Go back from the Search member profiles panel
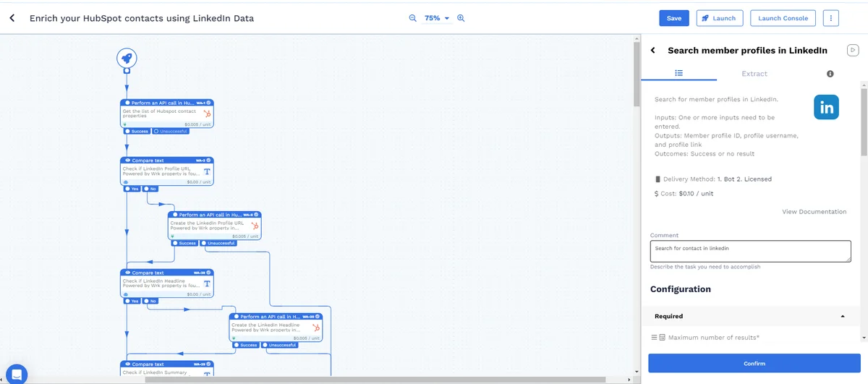Image resolution: width=868 pixels, height=384 pixels. coord(653,51)
